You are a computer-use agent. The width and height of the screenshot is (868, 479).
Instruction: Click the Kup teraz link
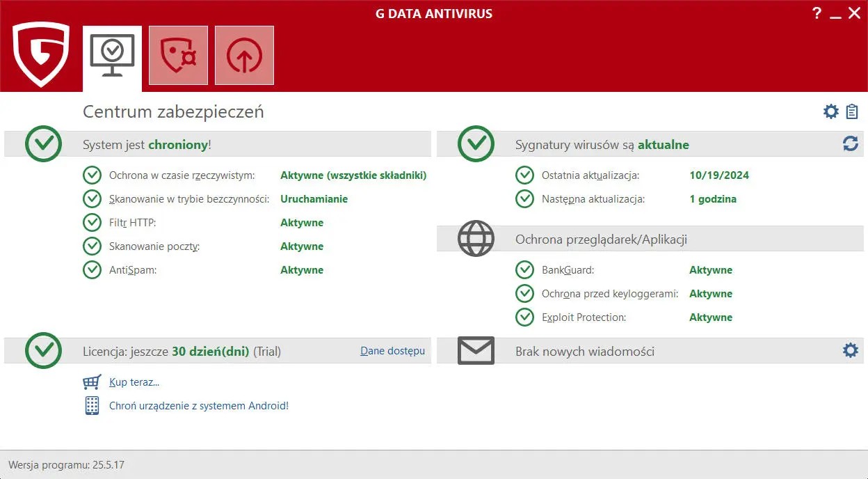pos(134,382)
